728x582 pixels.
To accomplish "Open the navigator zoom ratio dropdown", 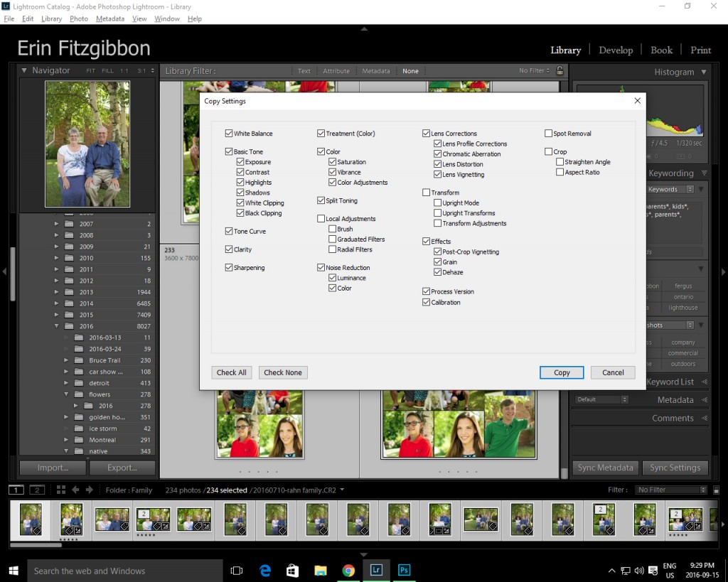I will point(152,71).
